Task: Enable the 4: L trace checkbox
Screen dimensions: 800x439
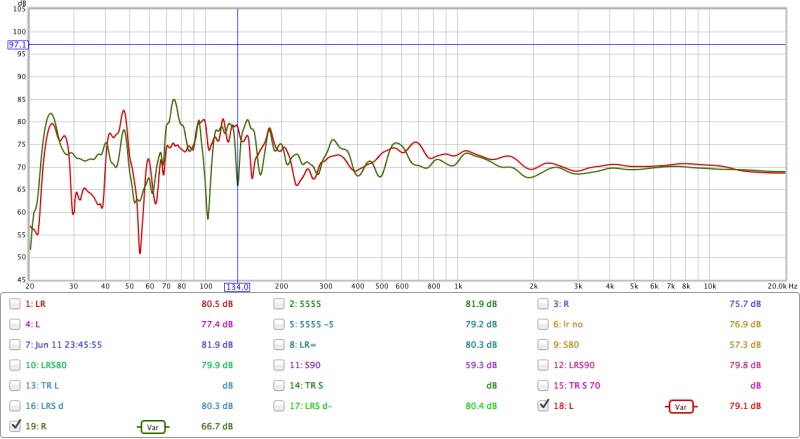Action: [x=15, y=324]
